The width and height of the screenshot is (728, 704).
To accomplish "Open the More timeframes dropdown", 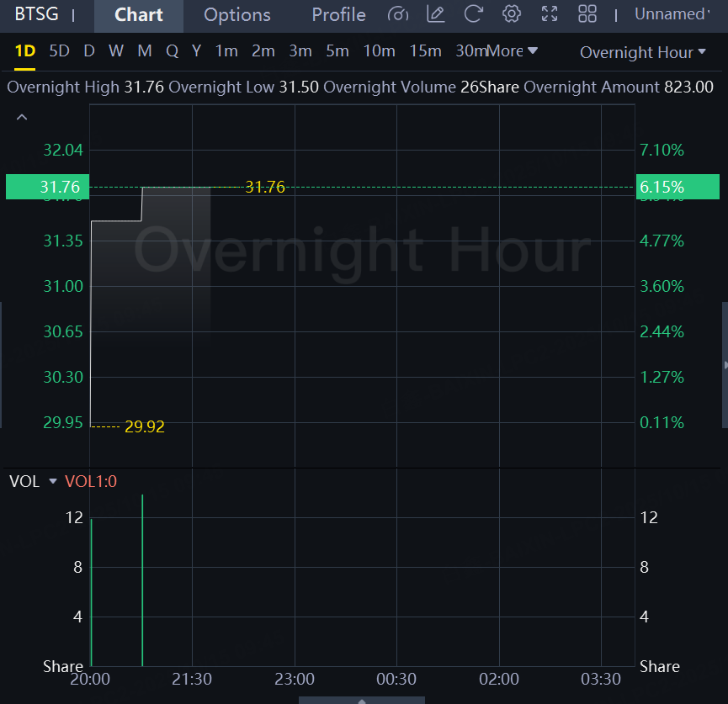I will (513, 51).
